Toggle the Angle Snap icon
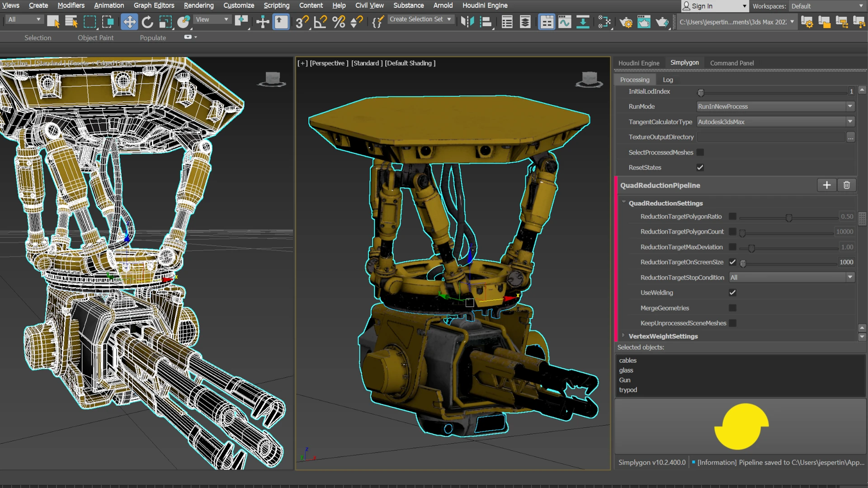 click(x=320, y=22)
